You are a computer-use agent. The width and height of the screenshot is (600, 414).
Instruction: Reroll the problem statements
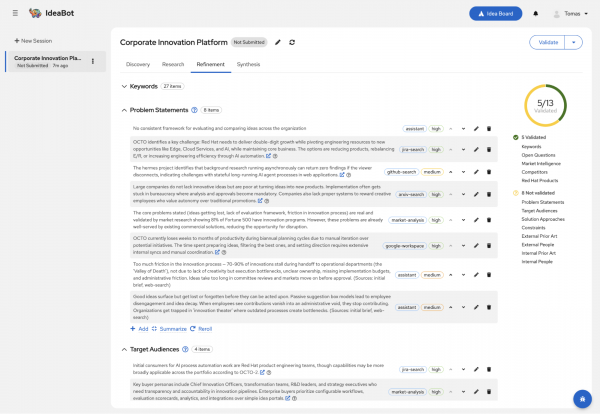(x=201, y=329)
